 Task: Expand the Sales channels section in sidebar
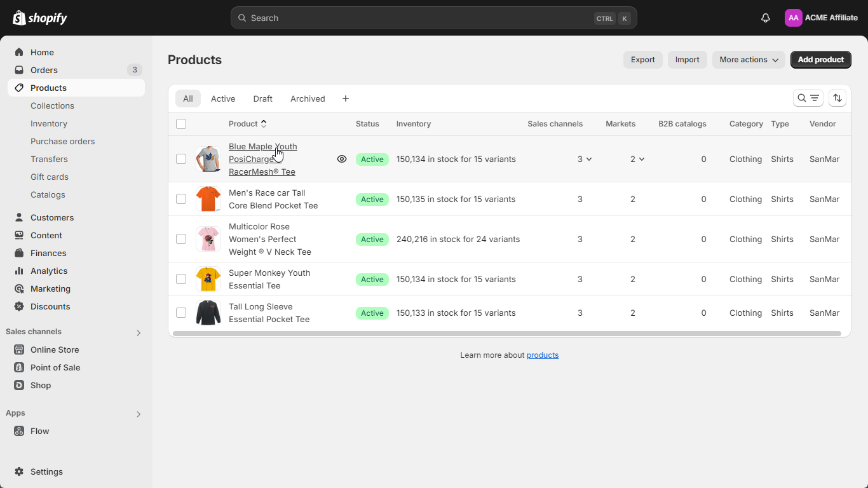point(139,332)
